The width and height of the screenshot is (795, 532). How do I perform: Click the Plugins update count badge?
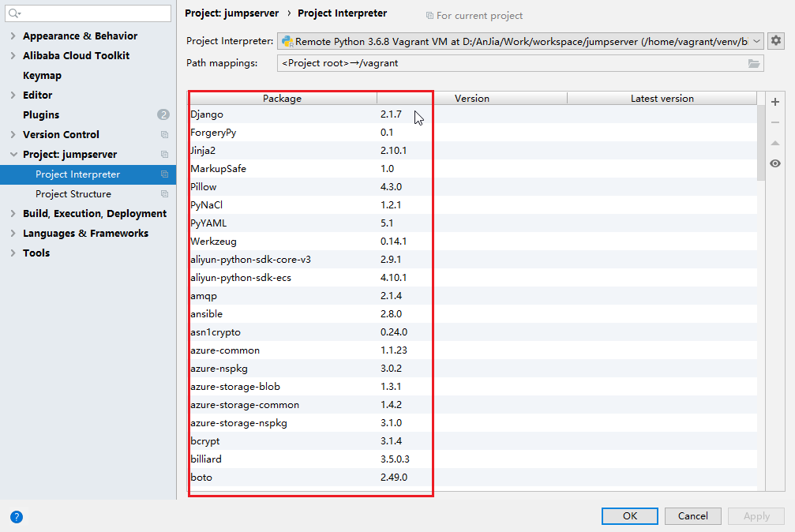tap(163, 114)
